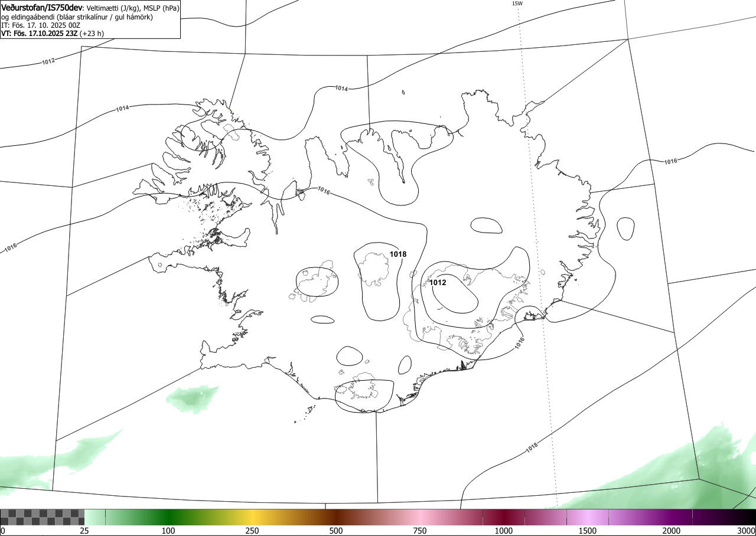Pick the checkered 0–25 segment of the colorbar
The width and height of the screenshot is (756, 536).
tap(43, 517)
